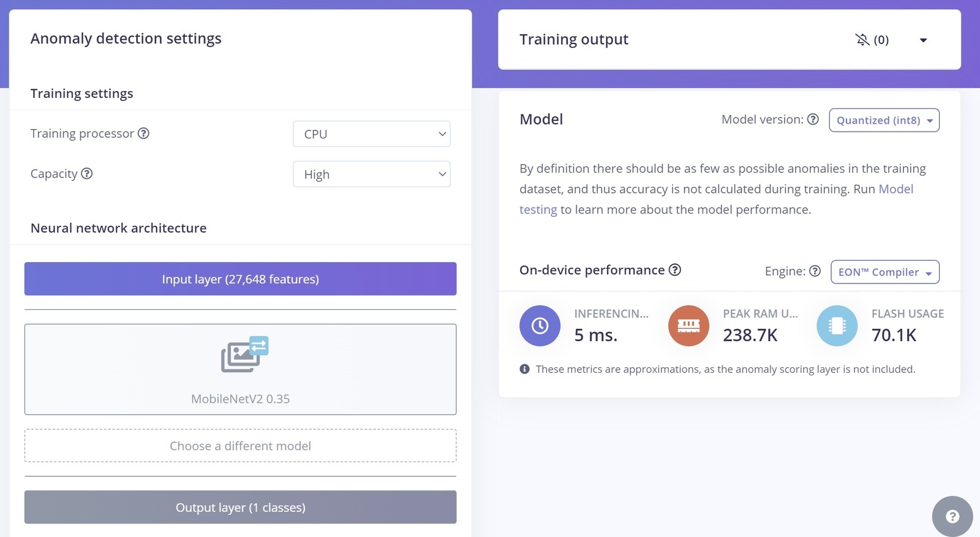Click Choose a different model
The height and width of the screenshot is (537, 980).
[x=240, y=446]
